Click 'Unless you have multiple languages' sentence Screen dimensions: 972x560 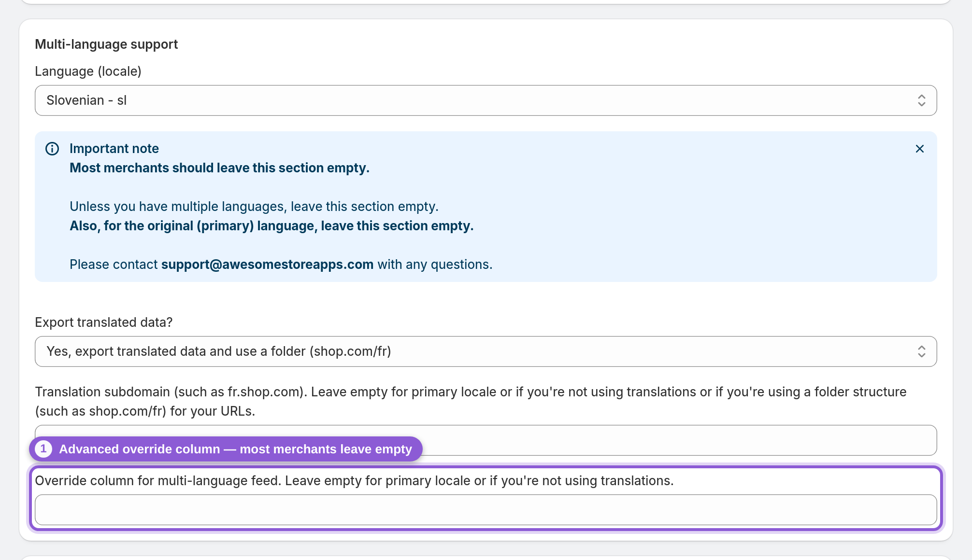(x=254, y=207)
